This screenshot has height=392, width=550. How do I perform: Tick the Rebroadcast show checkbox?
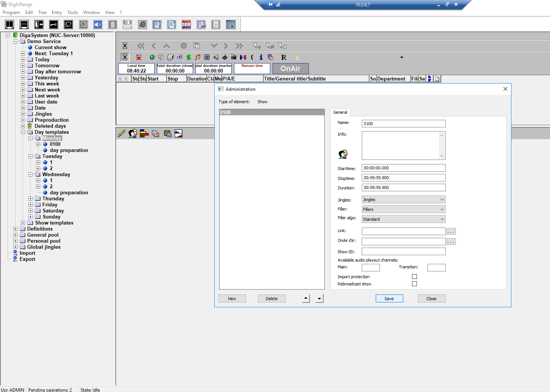pos(414,284)
